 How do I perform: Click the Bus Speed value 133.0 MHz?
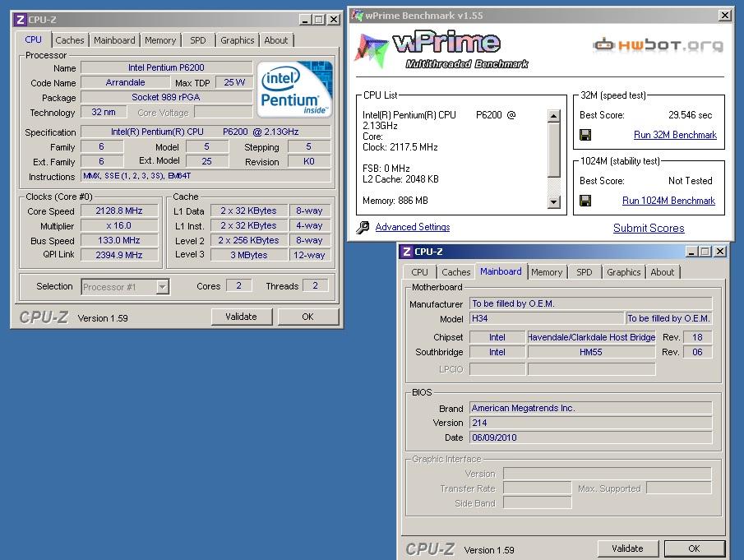pos(119,240)
